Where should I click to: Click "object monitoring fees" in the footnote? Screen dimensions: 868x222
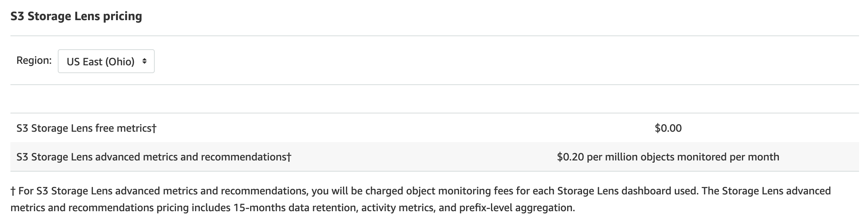click(x=449, y=191)
